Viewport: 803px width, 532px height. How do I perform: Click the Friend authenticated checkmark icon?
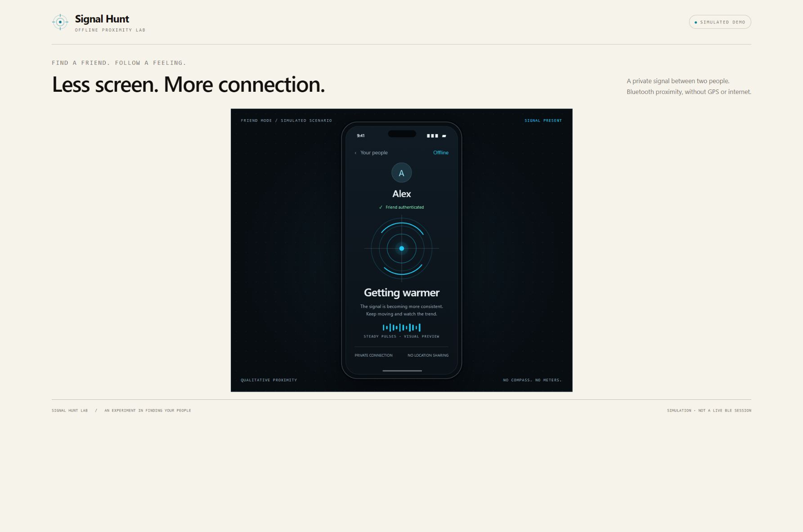(x=381, y=207)
